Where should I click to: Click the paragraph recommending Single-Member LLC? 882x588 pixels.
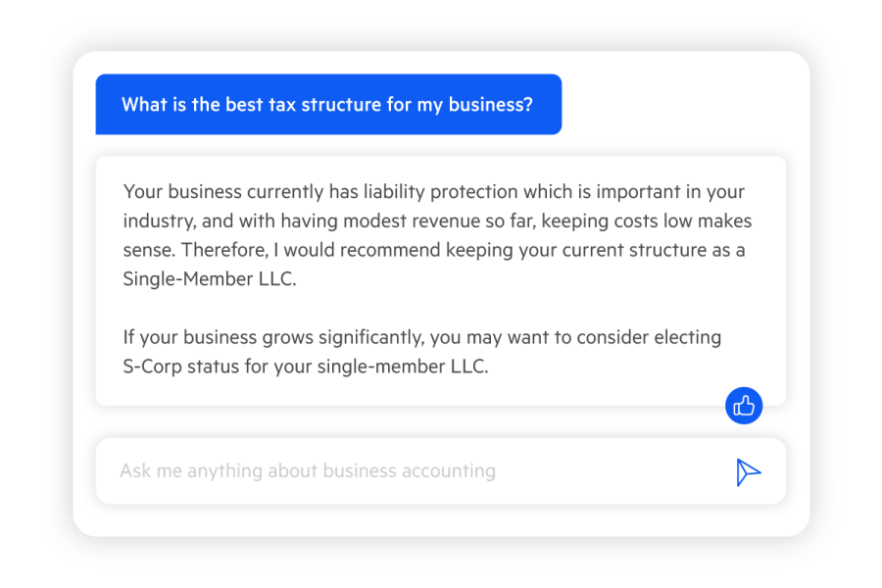coord(438,235)
